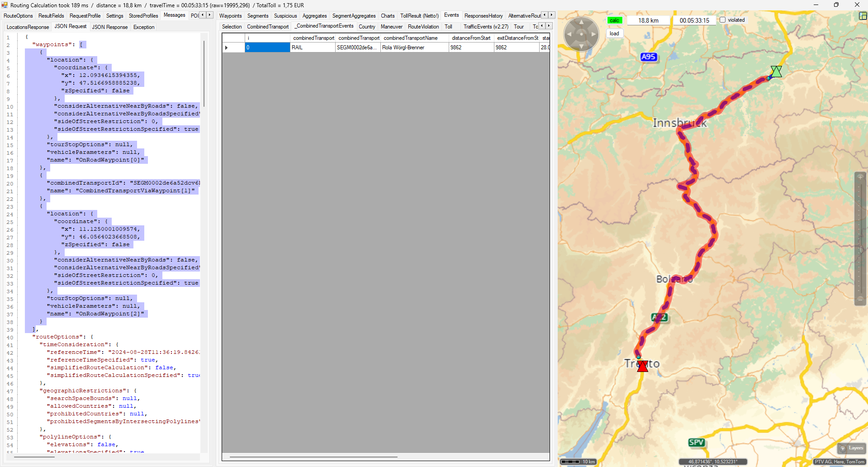Open the Maneuver events tab
Image resolution: width=868 pixels, height=467 pixels.
[x=391, y=27]
